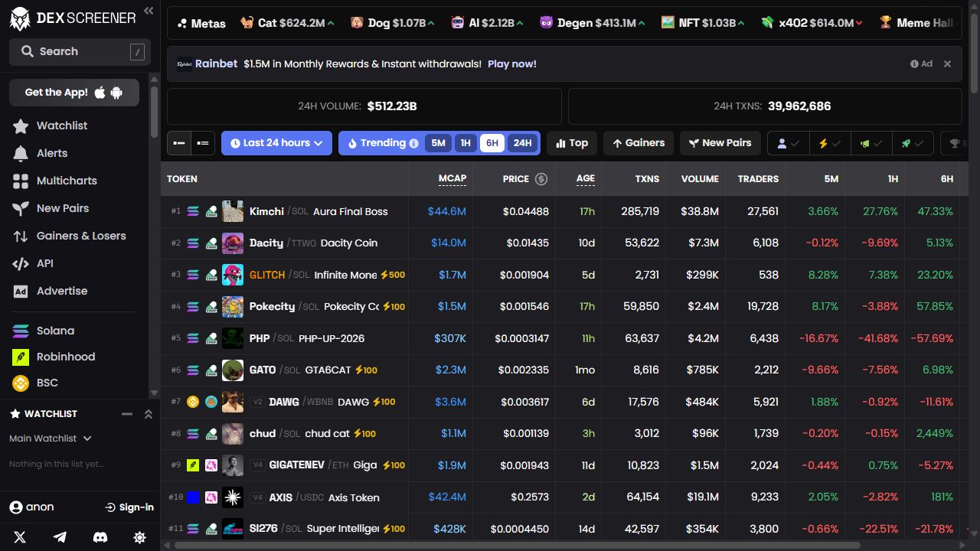Follow the Rainbet Play now link

[511, 64]
